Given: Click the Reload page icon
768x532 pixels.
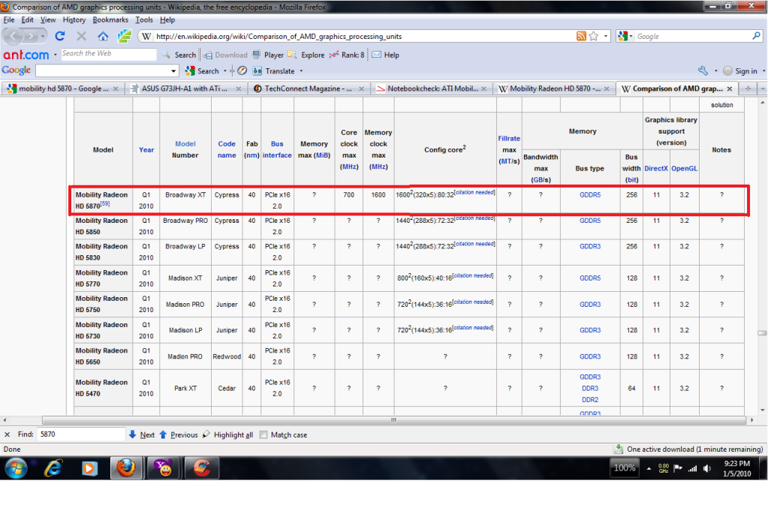Looking at the screenshot, I should [x=60, y=36].
